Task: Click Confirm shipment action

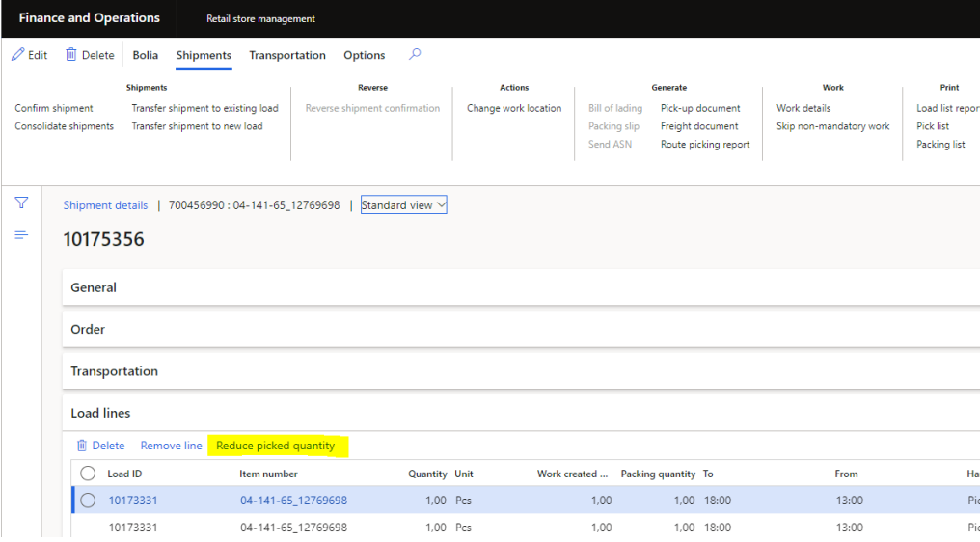Action: 54,108
